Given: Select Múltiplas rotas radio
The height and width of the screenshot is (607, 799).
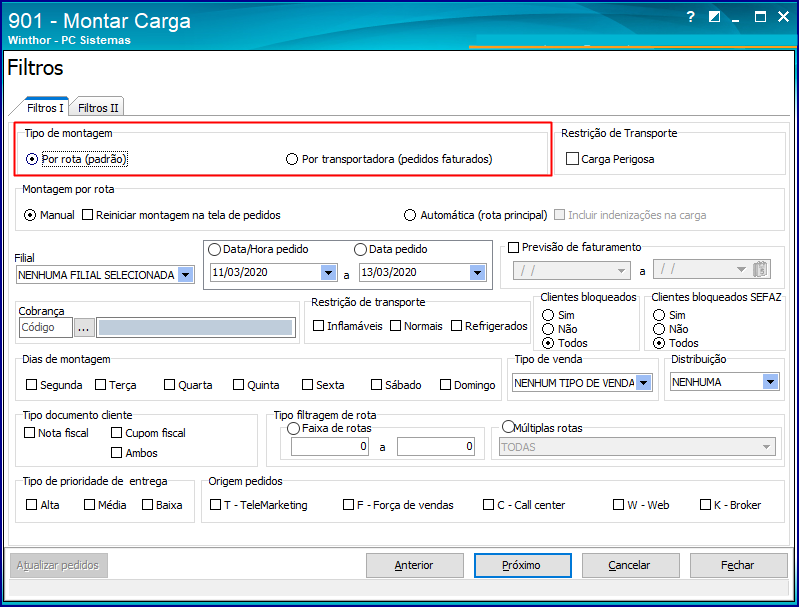Looking at the screenshot, I should tap(508, 426).
